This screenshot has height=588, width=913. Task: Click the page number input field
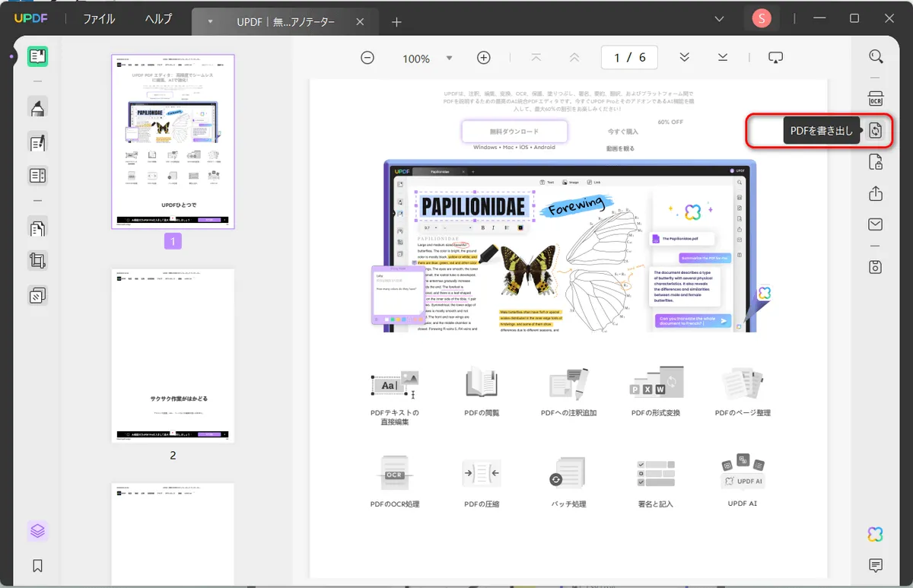click(629, 58)
